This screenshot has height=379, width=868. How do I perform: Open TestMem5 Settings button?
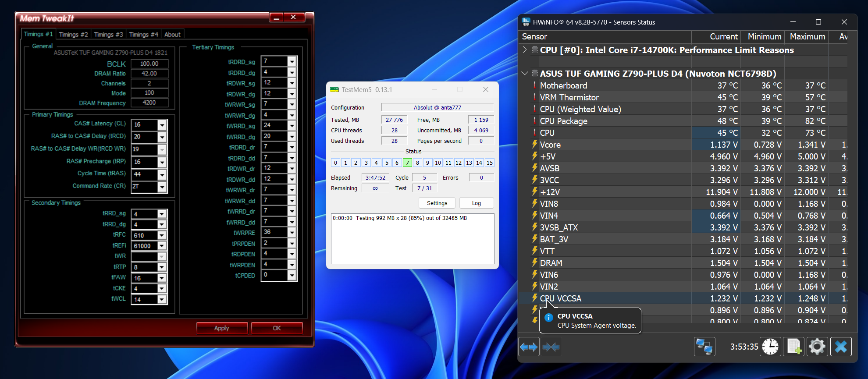[x=437, y=203]
